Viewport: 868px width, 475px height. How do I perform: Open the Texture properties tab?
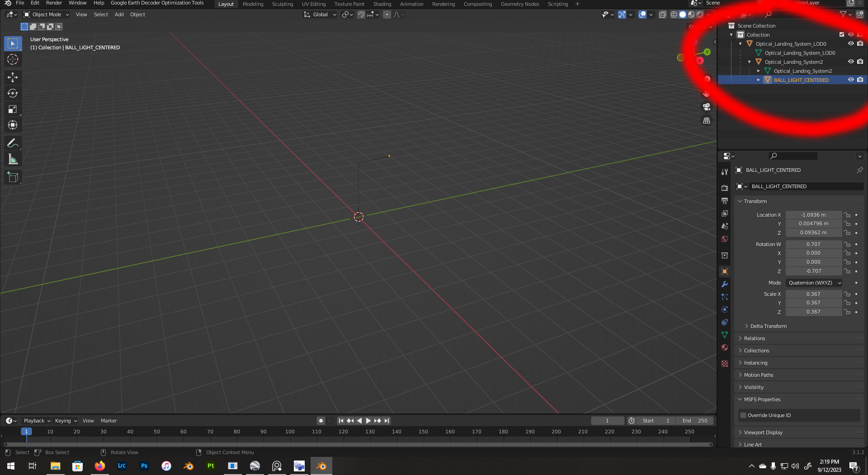point(725,364)
